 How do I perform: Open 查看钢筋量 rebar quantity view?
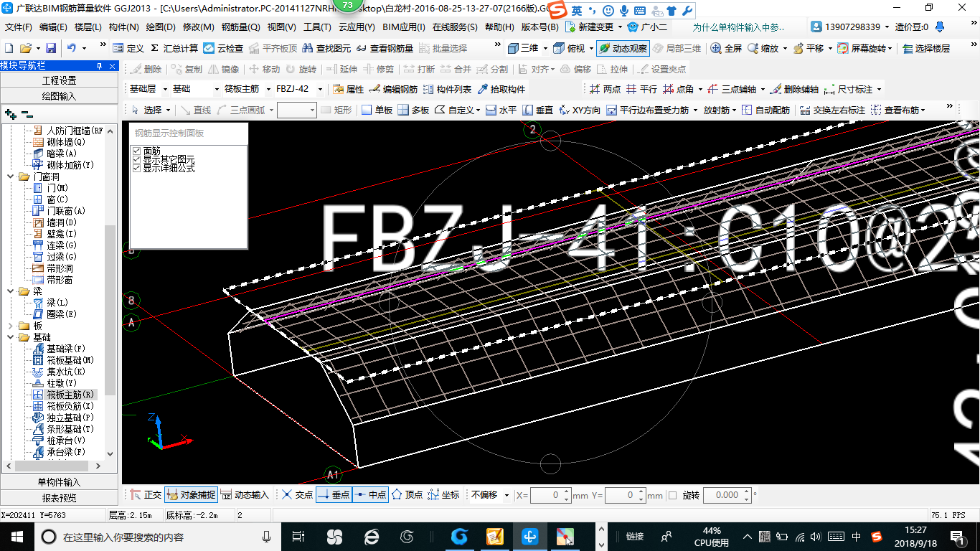click(385, 48)
